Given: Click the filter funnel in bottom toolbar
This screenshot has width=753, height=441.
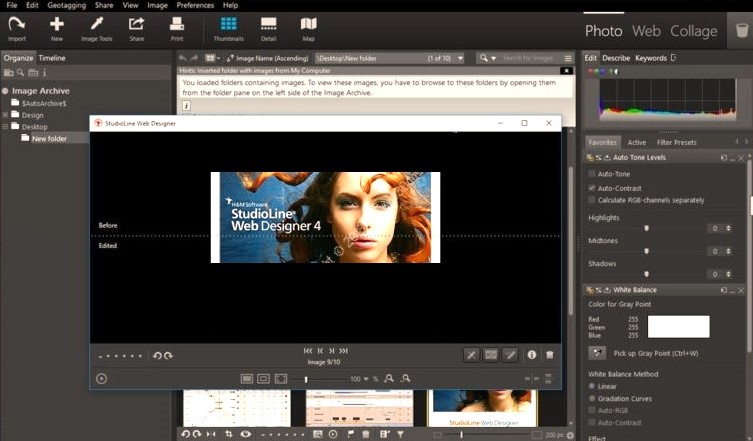Looking at the screenshot, I should point(400,434).
